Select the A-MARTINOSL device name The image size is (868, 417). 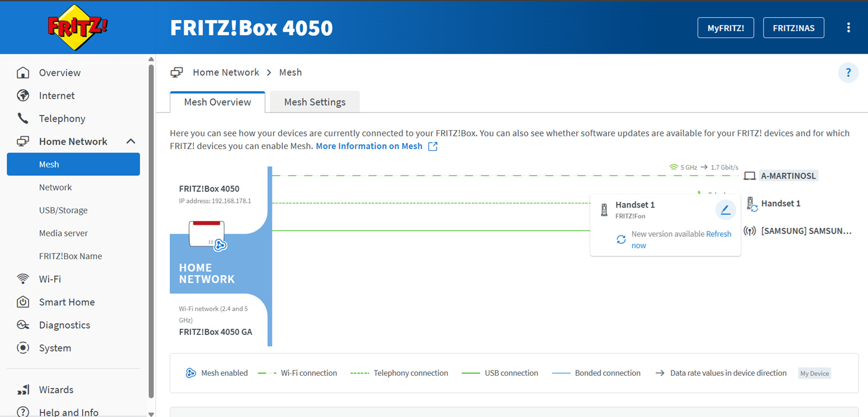coord(788,176)
